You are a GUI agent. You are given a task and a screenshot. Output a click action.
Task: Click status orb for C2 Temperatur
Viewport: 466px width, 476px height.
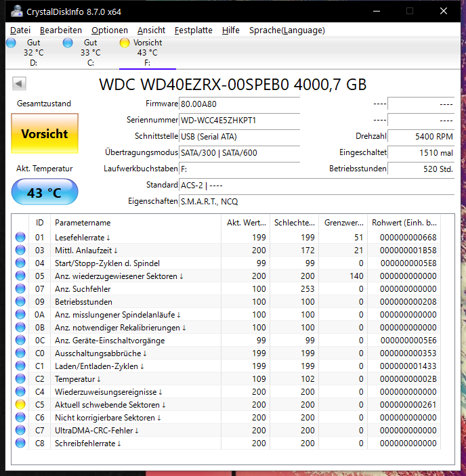pyautogui.click(x=20, y=379)
